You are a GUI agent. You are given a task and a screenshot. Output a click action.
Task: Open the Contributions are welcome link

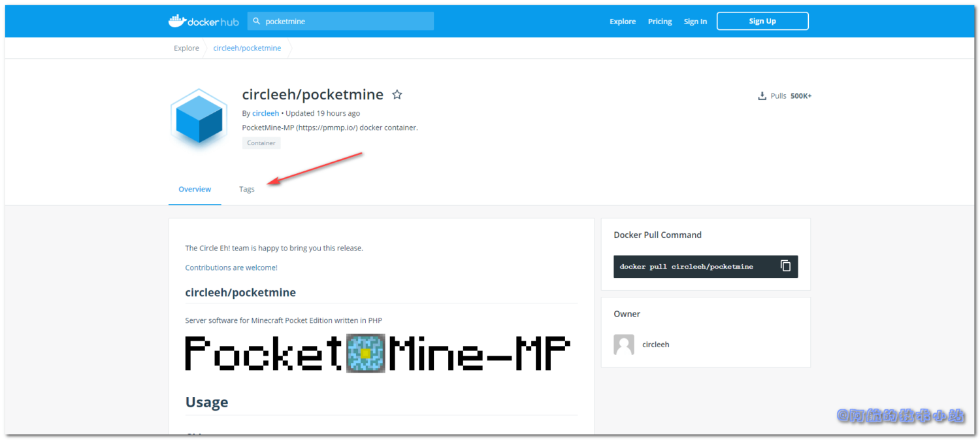tap(231, 267)
